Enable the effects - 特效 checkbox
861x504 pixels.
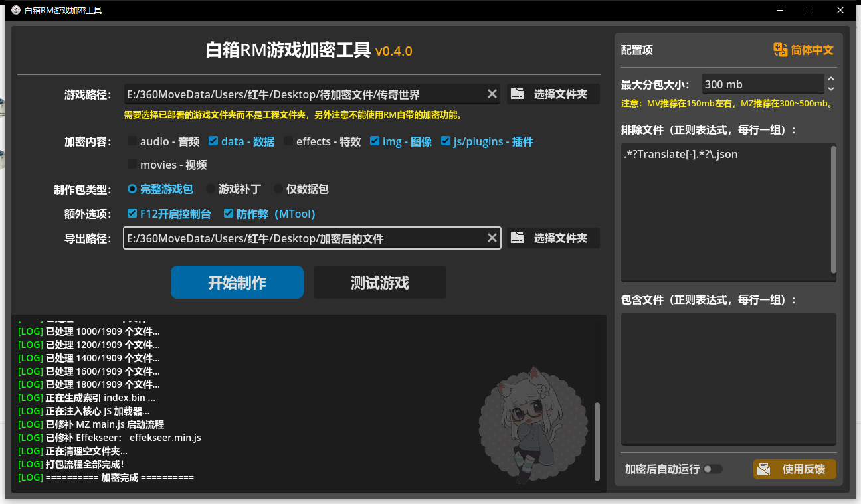[x=288, y=141]
